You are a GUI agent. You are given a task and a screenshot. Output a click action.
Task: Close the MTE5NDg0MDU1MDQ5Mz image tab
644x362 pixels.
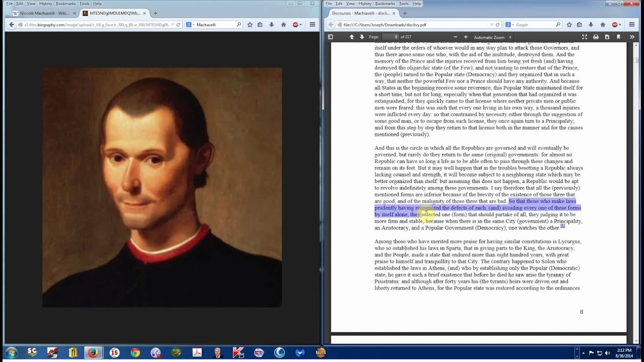pos(144,14)
